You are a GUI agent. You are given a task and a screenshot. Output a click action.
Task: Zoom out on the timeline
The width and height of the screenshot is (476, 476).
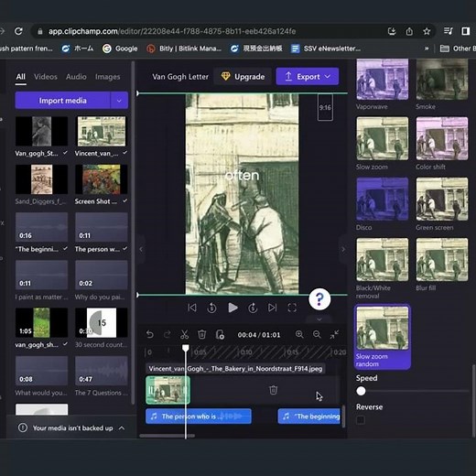pyautogui.click(x=317, y=334)
